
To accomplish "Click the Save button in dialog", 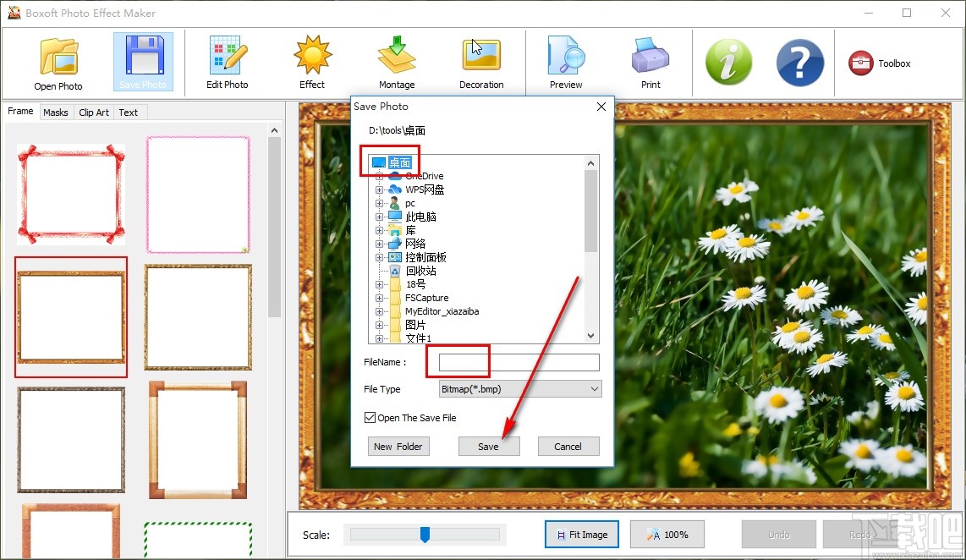I will pos(489,447).
